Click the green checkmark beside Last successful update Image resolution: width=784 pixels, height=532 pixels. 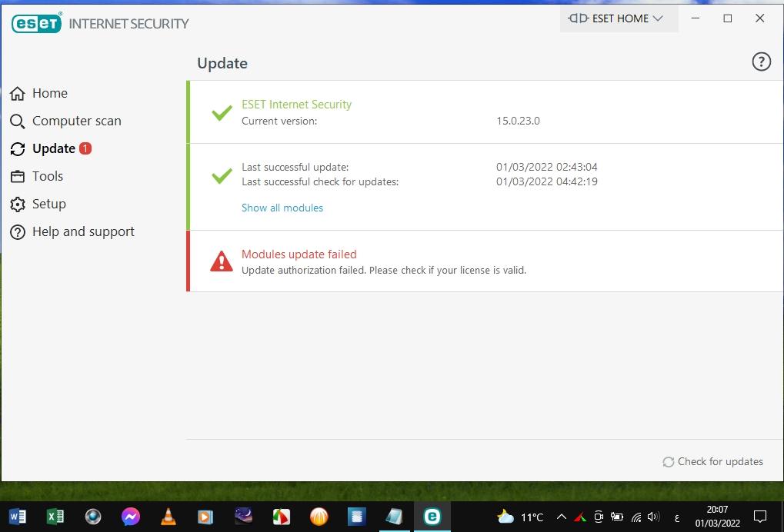(x=222, y=175)
